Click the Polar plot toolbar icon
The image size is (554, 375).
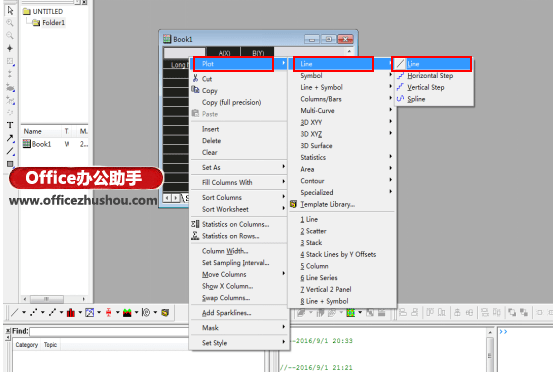pos(146,312)
